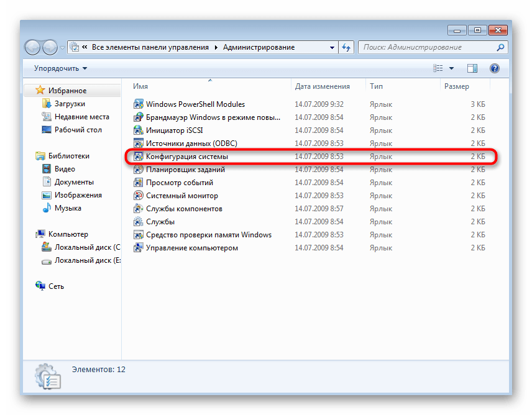Toggle the preview pane button
Viewport: 532px width, 415px height.
(472, 68)
